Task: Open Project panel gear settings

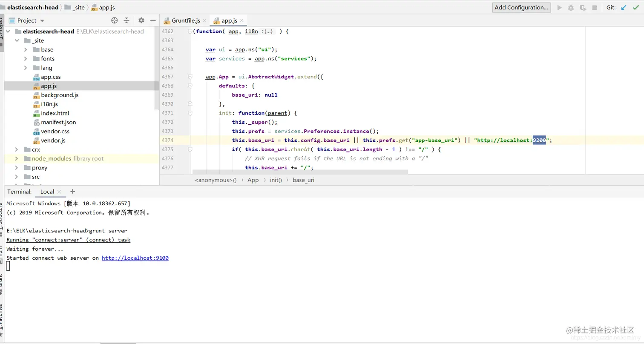Action: tap(141, 20)
